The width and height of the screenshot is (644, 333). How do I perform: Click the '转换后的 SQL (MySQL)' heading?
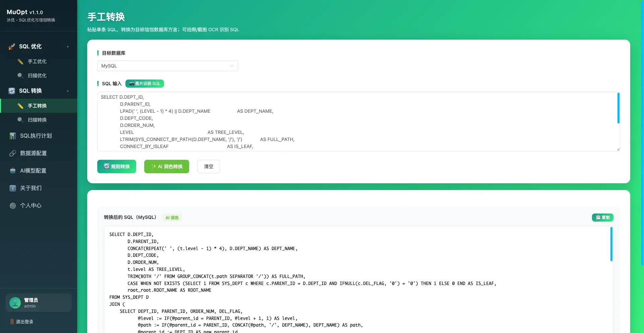[130, 218]
